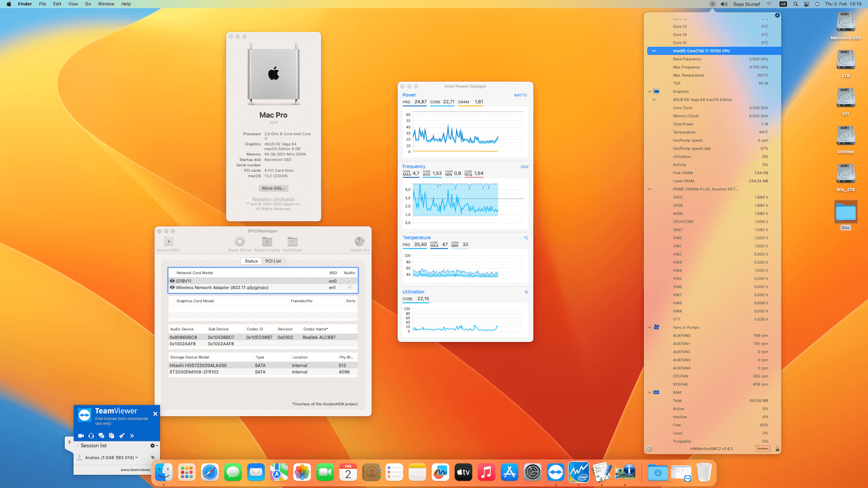Click the Extract DSDT icon in DPCIManager
Screen dimensions: 868x488
[169, 241]
